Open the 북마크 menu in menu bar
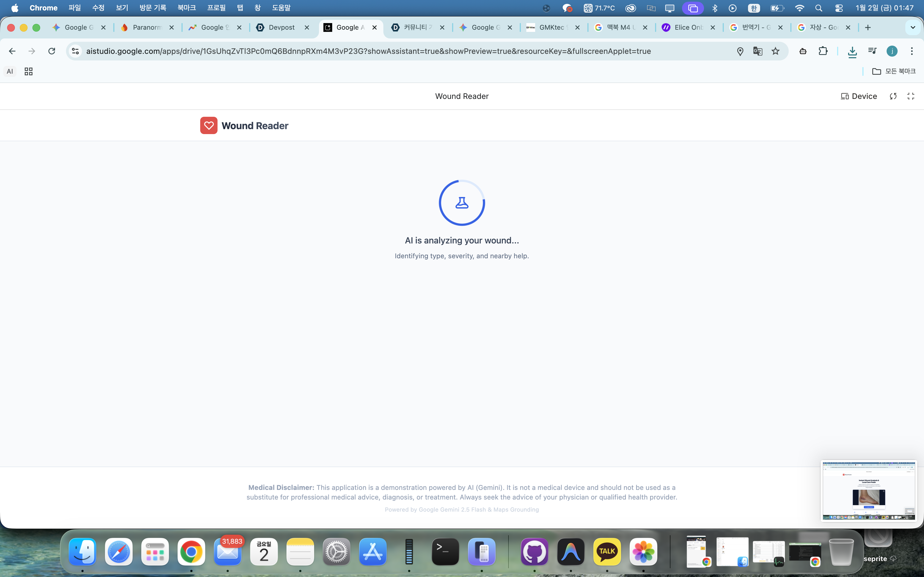924x577 pixels. pyautogui.click(x=186, y=8)
